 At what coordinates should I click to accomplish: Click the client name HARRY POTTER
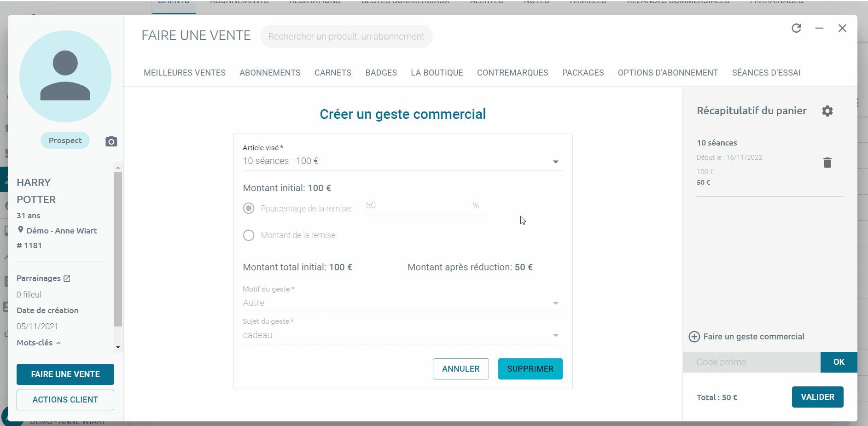point(36,191)
